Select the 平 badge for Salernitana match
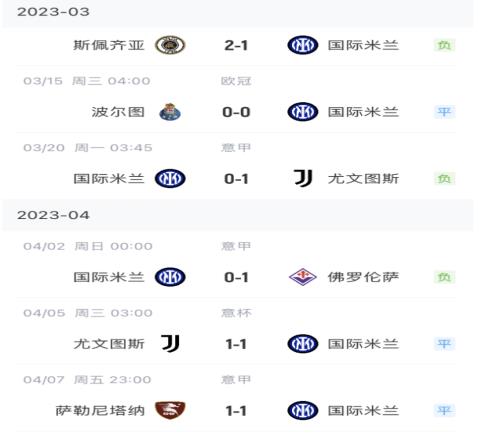The image size is (500, 440). tap(444, 410)
